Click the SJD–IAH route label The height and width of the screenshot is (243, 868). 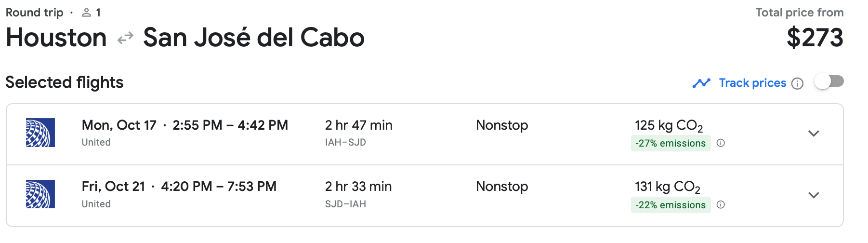(345, 204)
